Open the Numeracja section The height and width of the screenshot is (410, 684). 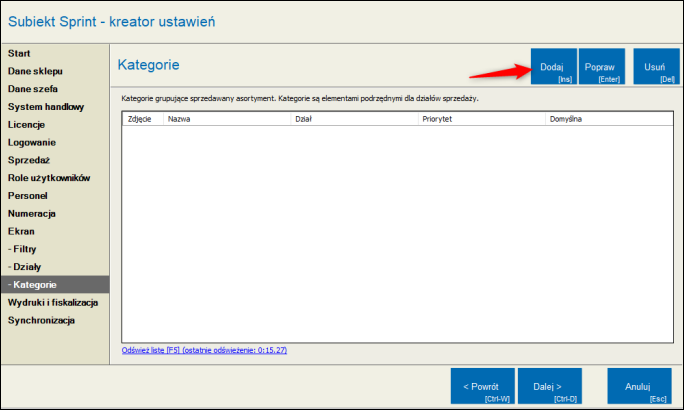click(x=55, y=214)
